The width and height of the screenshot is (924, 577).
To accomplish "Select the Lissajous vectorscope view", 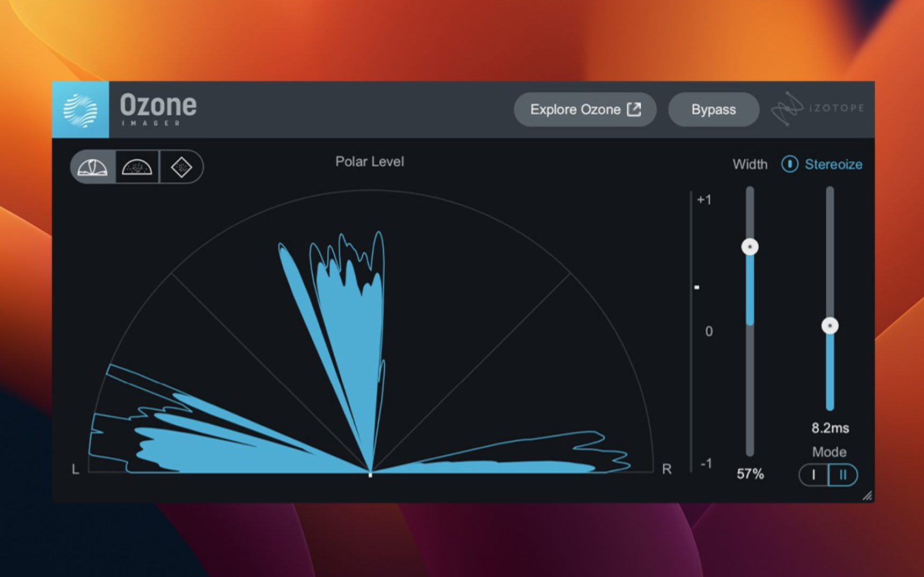I will 181,167.
